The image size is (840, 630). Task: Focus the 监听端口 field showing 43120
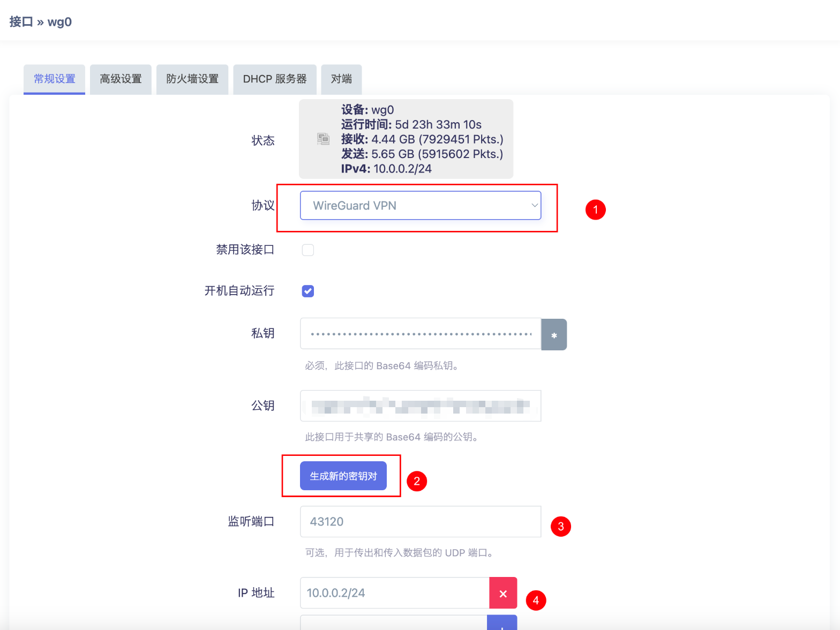(421, 522)
